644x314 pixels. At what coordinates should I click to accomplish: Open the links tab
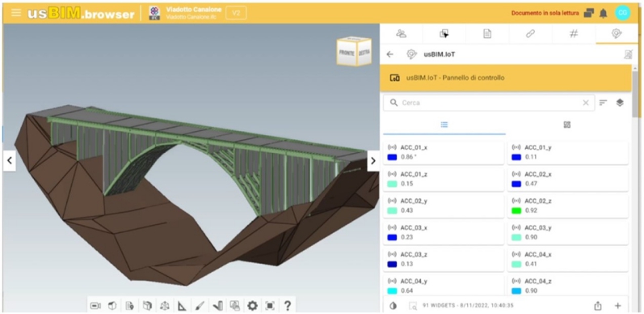[x=530, y=34]
